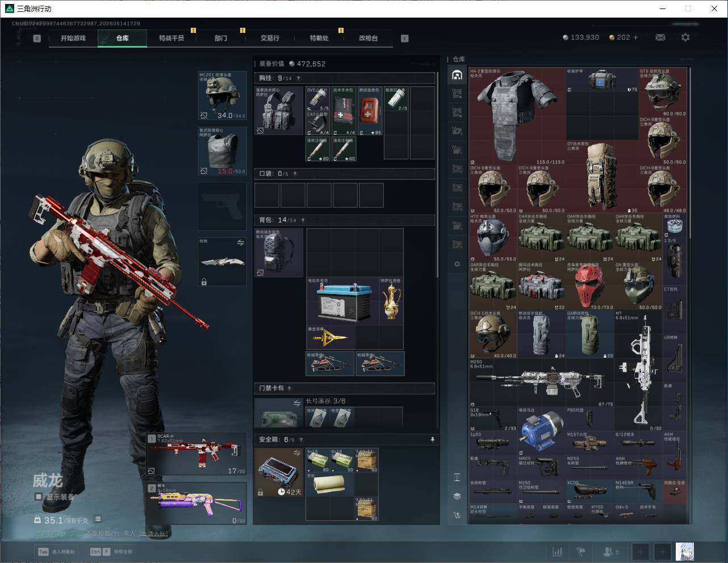
Task: Click the plus icon beside 202 currency
Action: 636,37
